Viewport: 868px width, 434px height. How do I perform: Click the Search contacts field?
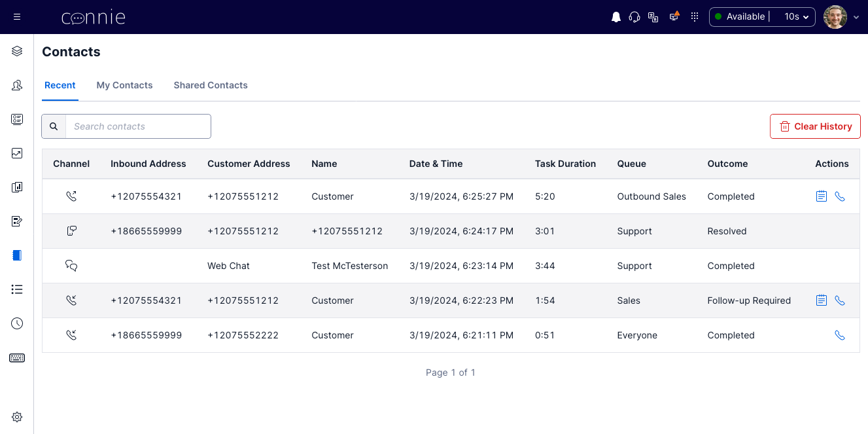coord(138,126)
